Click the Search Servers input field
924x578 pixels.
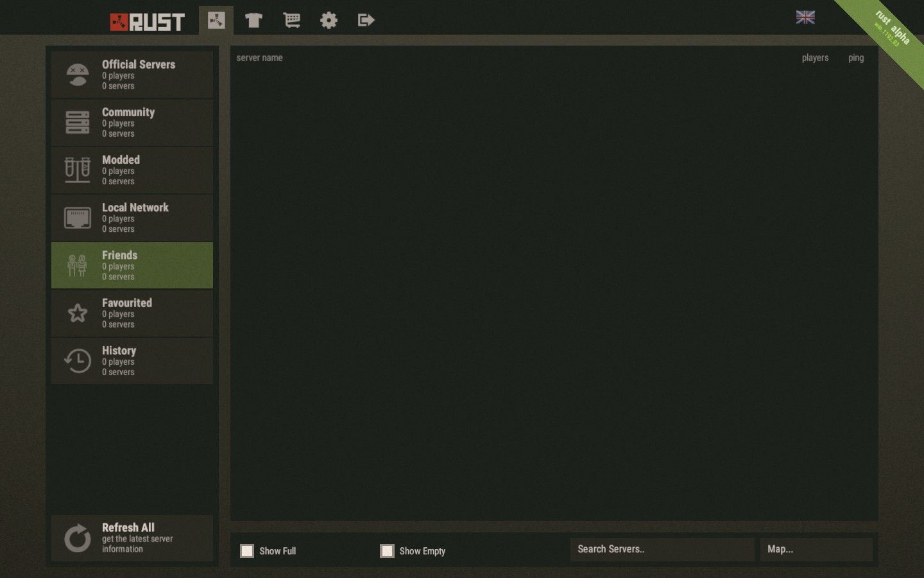click(662, 550)
